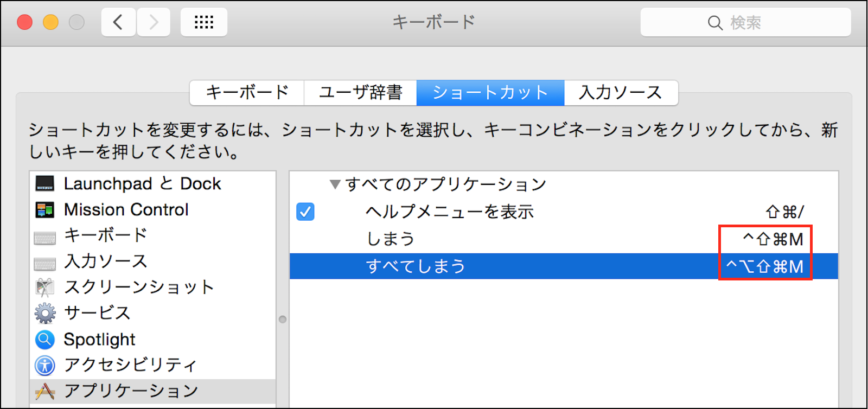Click the すべてのアプリケーション group label
868x409 pixels.
click(x=445, y=184)
